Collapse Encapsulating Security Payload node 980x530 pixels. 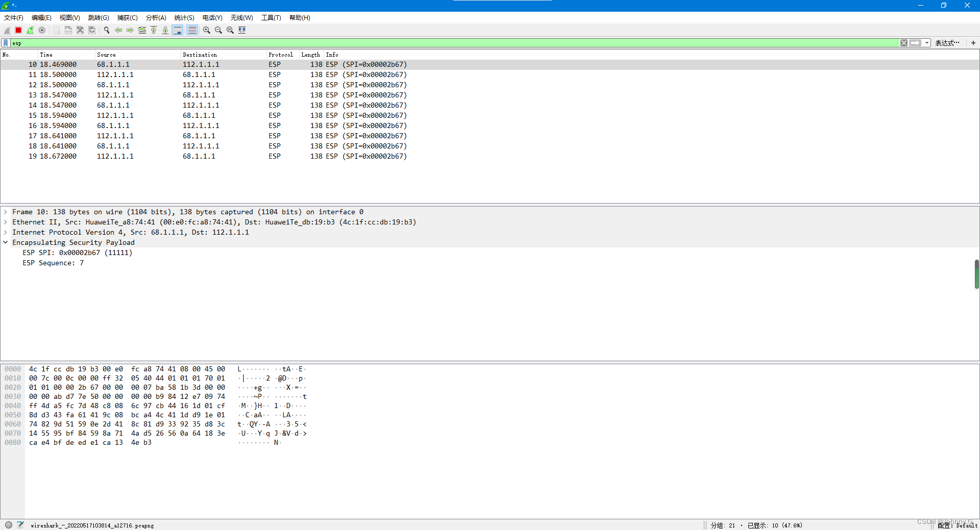6,242
